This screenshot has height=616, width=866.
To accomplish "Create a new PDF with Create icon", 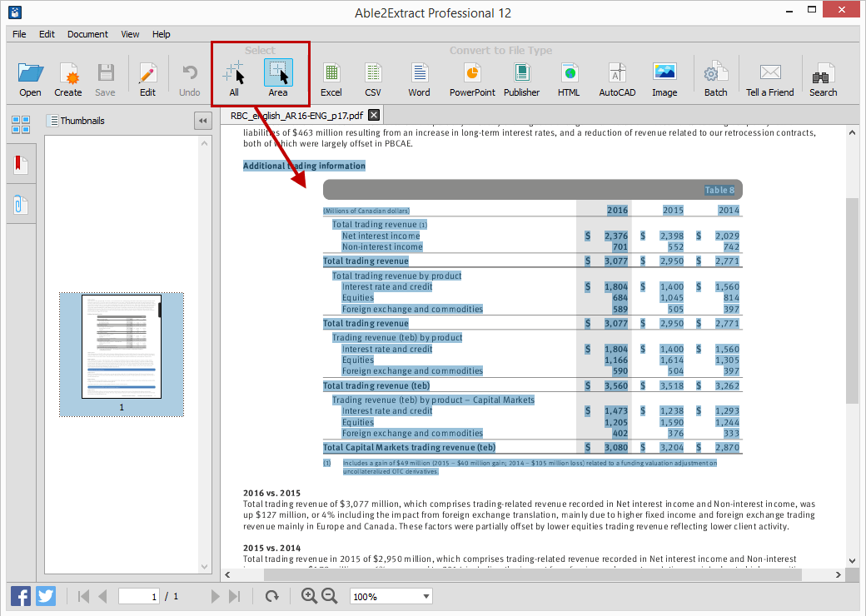I will [x=69, y=73].
